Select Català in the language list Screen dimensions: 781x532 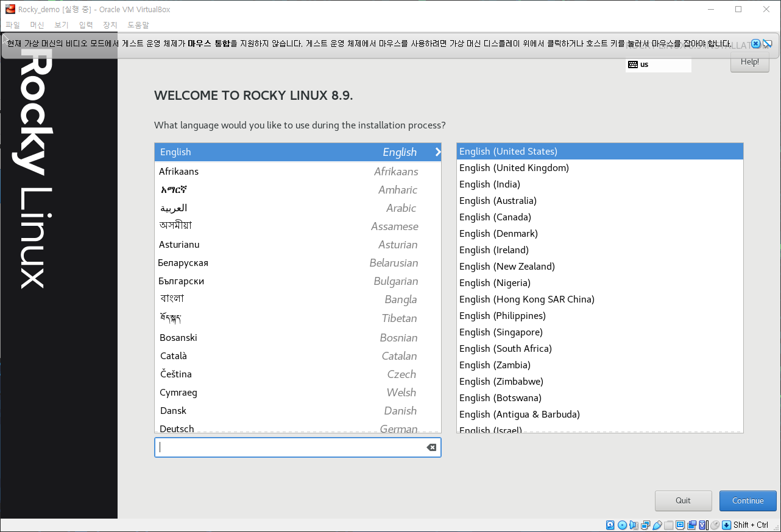point(298,356)
